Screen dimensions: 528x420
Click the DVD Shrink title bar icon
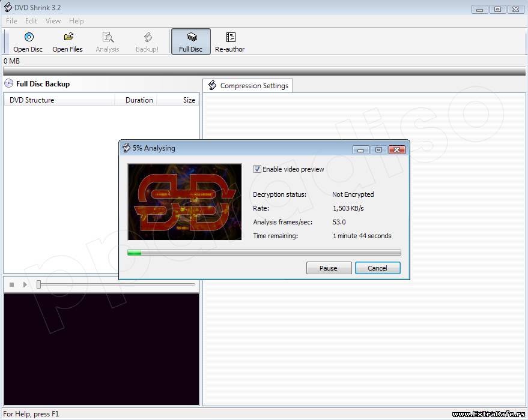(8, 7)
